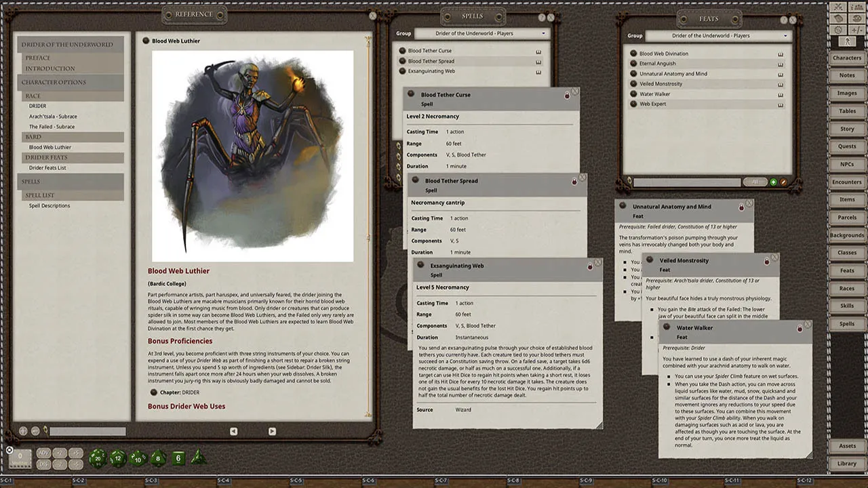Toggle lock on Exsanguinating Web spell sheet
Viewport: 868px width, 488px height.
(590, 267)
